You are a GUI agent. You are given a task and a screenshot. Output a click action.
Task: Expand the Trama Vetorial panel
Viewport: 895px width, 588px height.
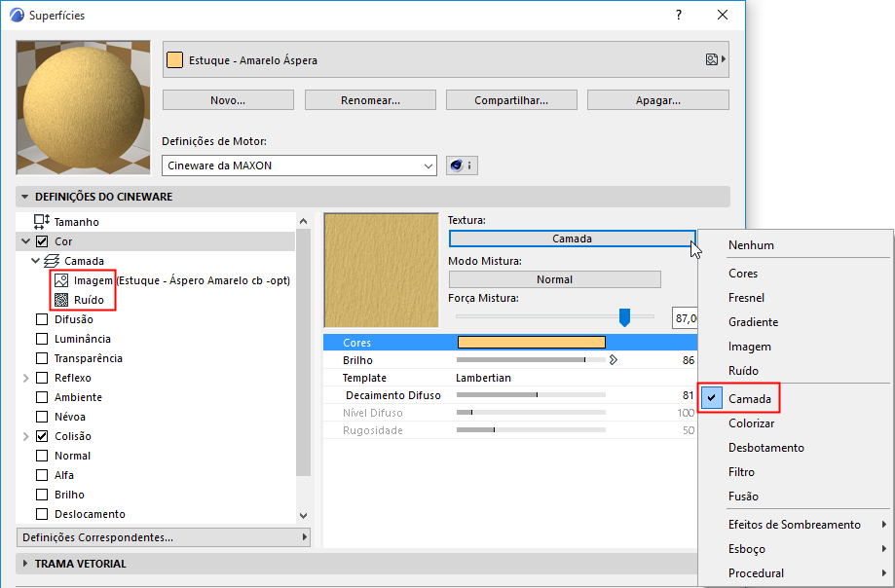point(24,564)
